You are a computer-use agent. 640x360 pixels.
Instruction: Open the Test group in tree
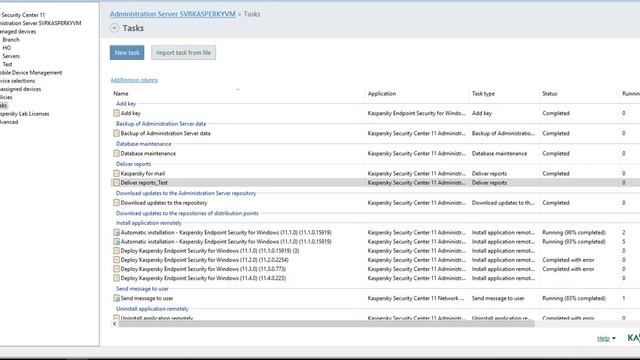[7, 64]
